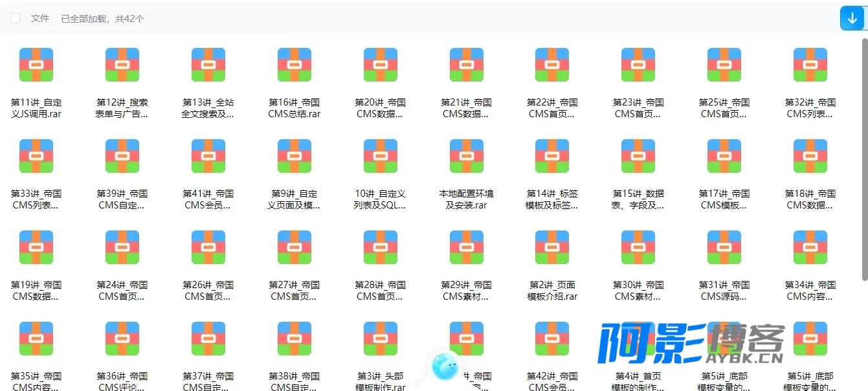Image resolution: width=868 pixels, height=391 pixels.
Task: Click the file name 第35讲_帝国CMS内容
Action: (36, 382)
